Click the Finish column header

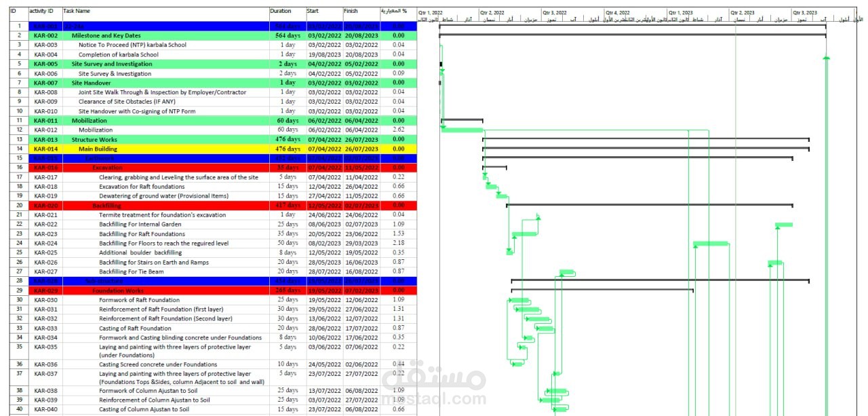351,12
